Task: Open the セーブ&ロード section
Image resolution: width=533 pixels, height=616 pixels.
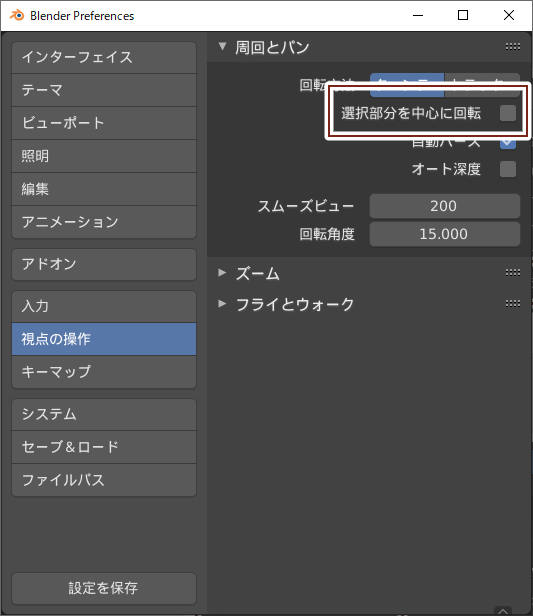Action: [104, 447]
